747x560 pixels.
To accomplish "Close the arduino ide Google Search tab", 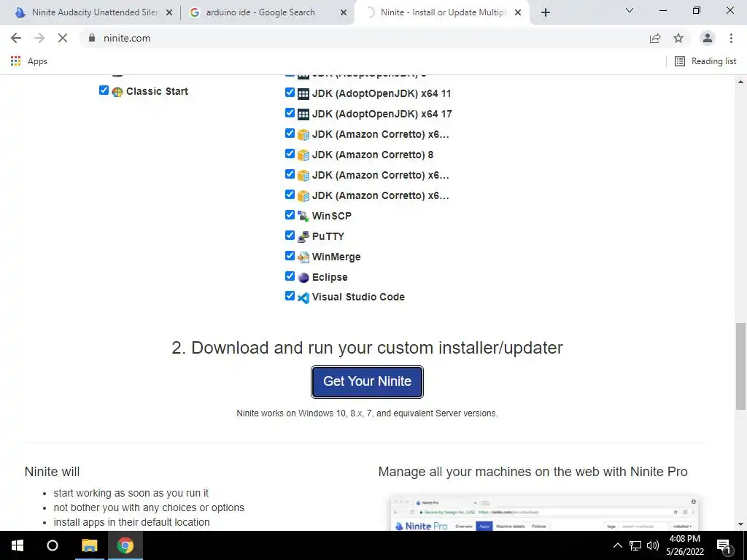I will point(344,13).
